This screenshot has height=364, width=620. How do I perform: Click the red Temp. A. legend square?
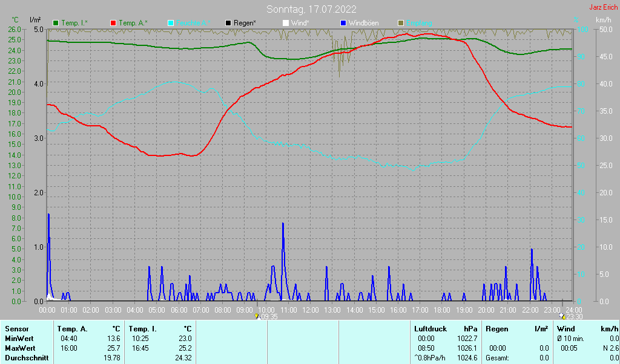[113, 24]
